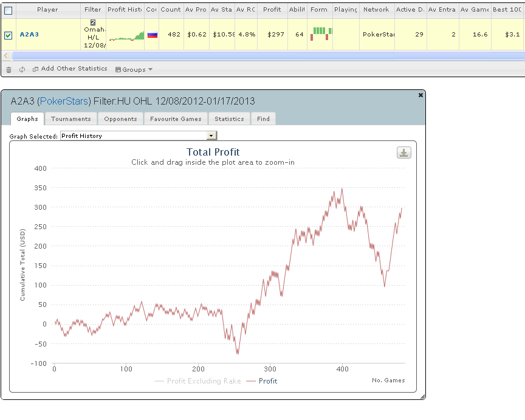Viewport: 525px width, 420px height.
Task: Toggle the select-all checkbox in header
Action: [8, 11]
